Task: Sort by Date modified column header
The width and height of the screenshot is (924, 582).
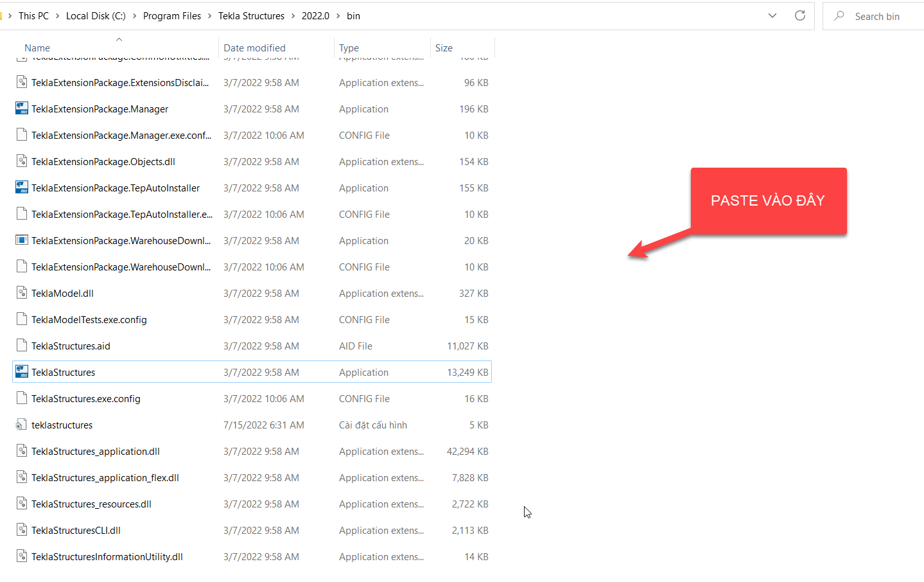Action: click(x=254, y=48)
